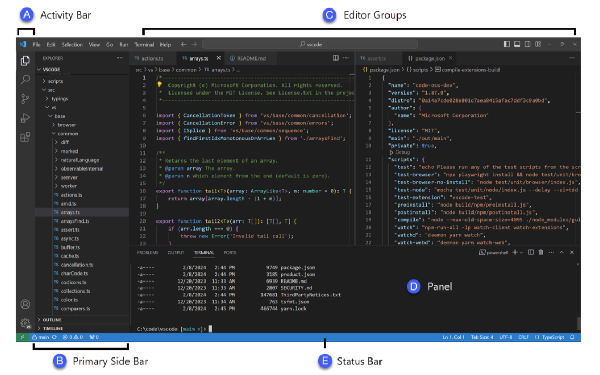
Task: Toggle Primary Side Bar visibility in title bar
Action: (x=507, y=44)
